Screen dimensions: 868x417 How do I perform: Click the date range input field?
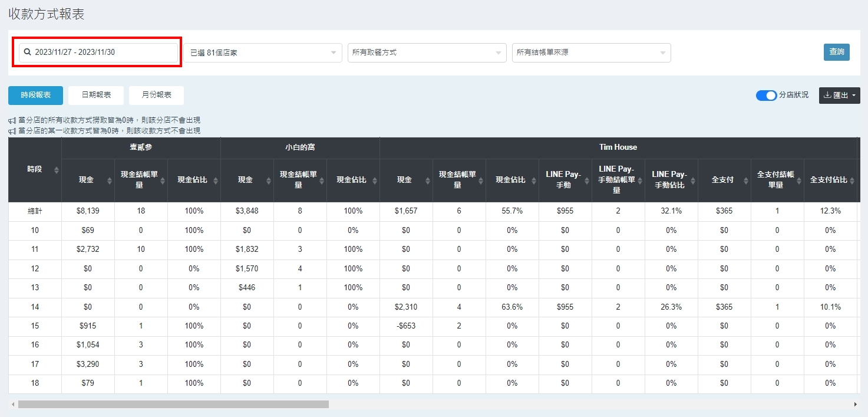tap(103, 52)
